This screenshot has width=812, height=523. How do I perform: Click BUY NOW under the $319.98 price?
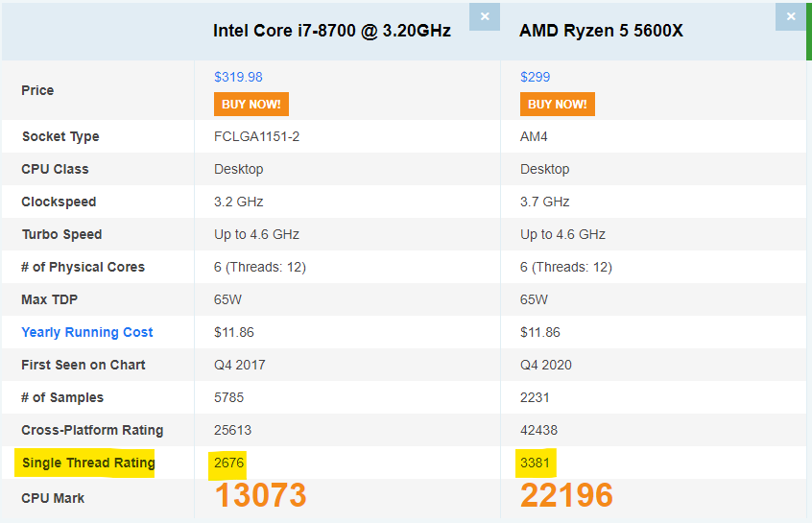pyautogui.click(x=251, y=104)
